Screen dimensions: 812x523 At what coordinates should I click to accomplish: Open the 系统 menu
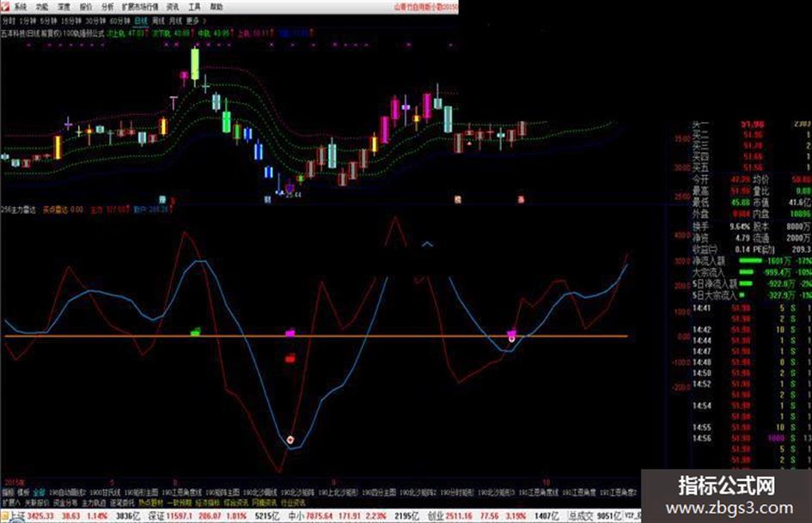click(21, 7)
